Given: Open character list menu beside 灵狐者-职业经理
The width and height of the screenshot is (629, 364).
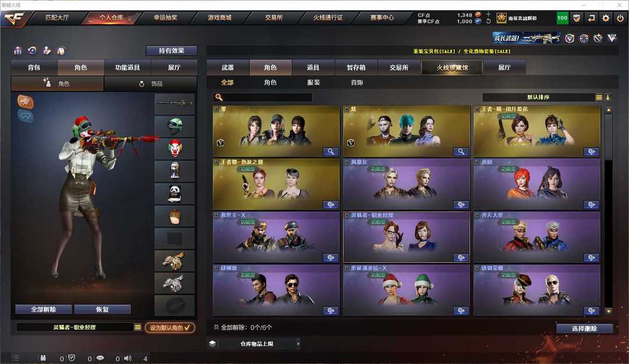Looking at the screenshot, I should [x=137, y=327].
